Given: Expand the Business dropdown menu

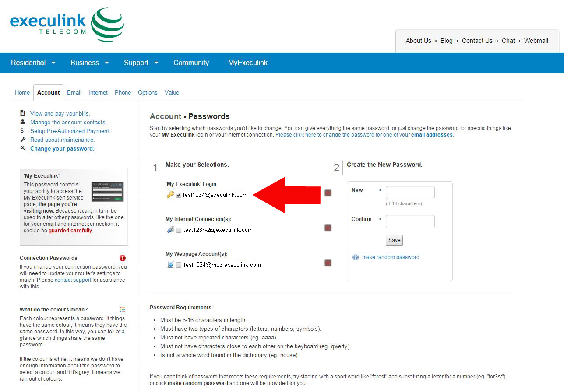Looking at the screenshot, I should click(90, 63).
